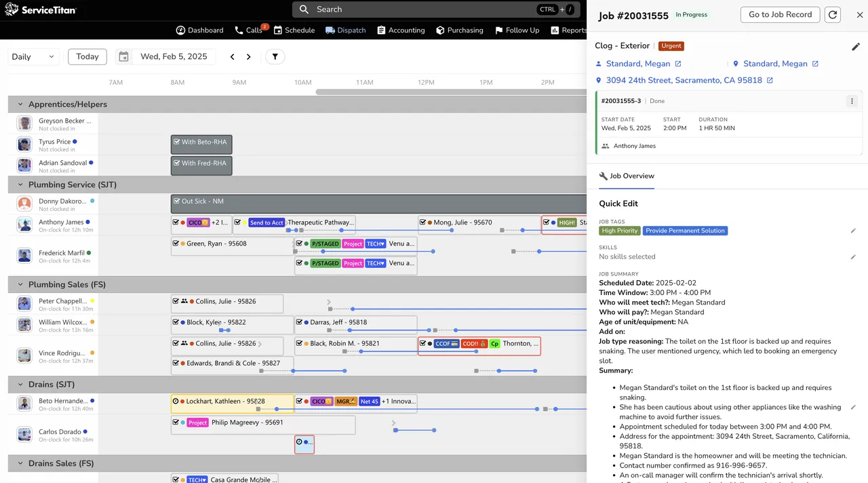
Task: Click the Net 45 tag
Action: click(370, 402)
